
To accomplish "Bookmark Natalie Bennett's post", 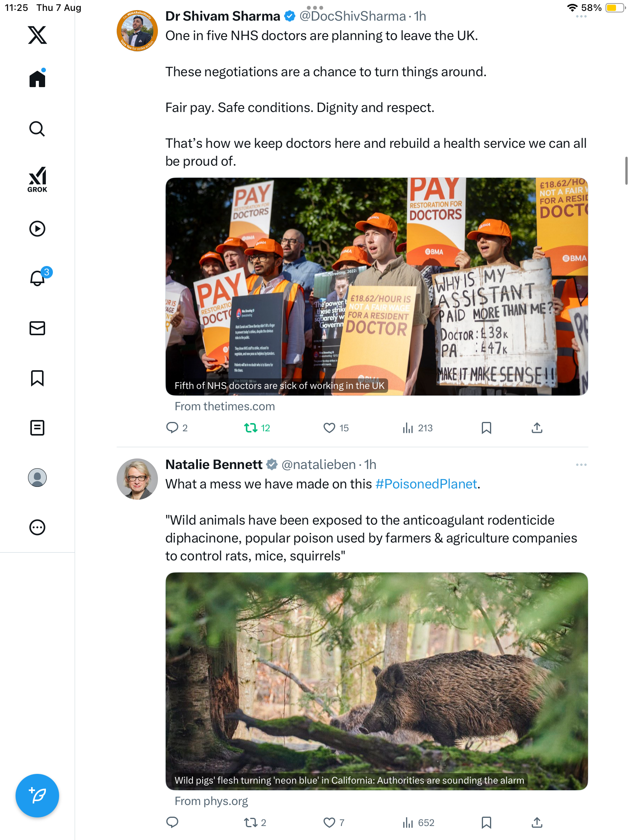I will [486, 822].
